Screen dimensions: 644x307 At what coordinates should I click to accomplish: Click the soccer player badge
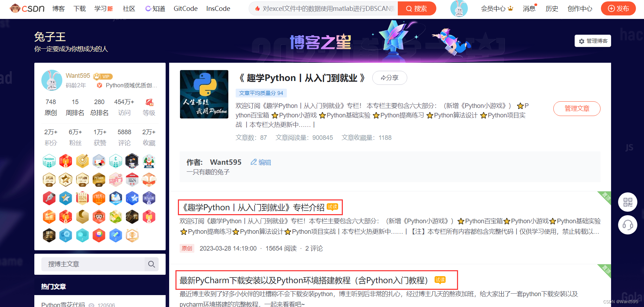click(x=99, y=161)
